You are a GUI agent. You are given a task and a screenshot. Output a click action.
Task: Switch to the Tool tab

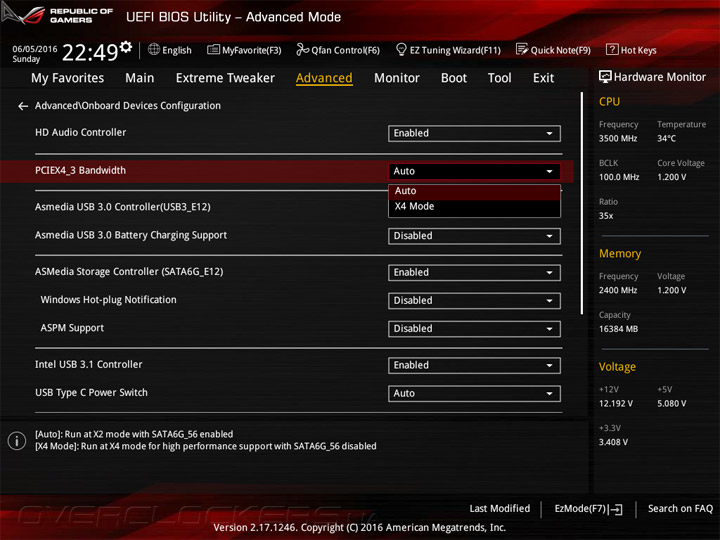click(x=500, y=78)
